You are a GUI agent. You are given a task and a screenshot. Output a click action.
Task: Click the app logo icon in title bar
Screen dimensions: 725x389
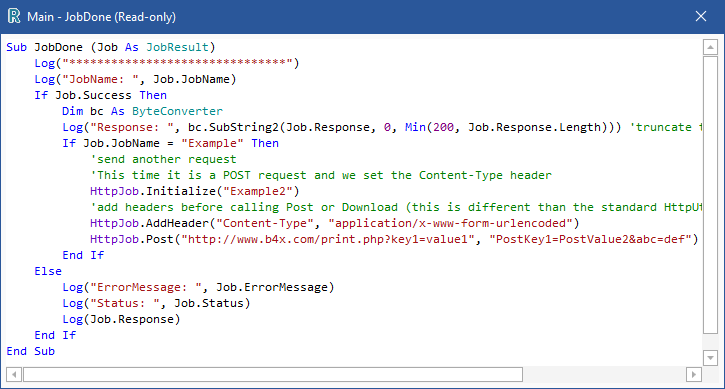[x=14, y=16]
